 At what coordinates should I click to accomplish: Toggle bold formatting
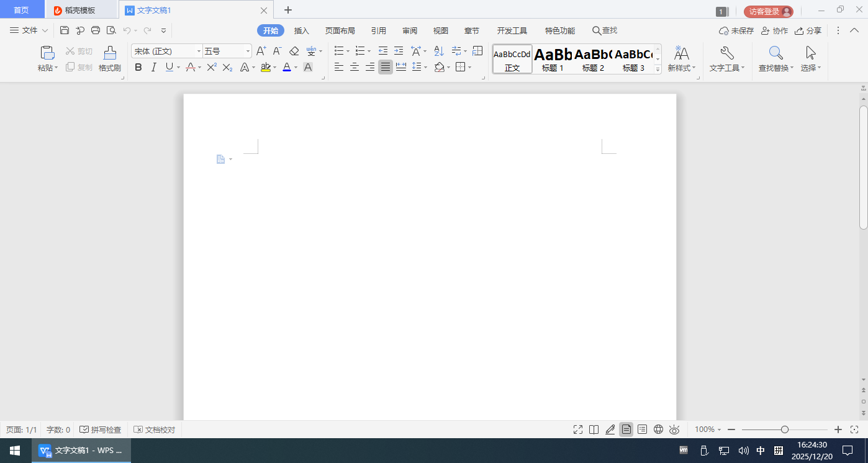pos(138,67)
